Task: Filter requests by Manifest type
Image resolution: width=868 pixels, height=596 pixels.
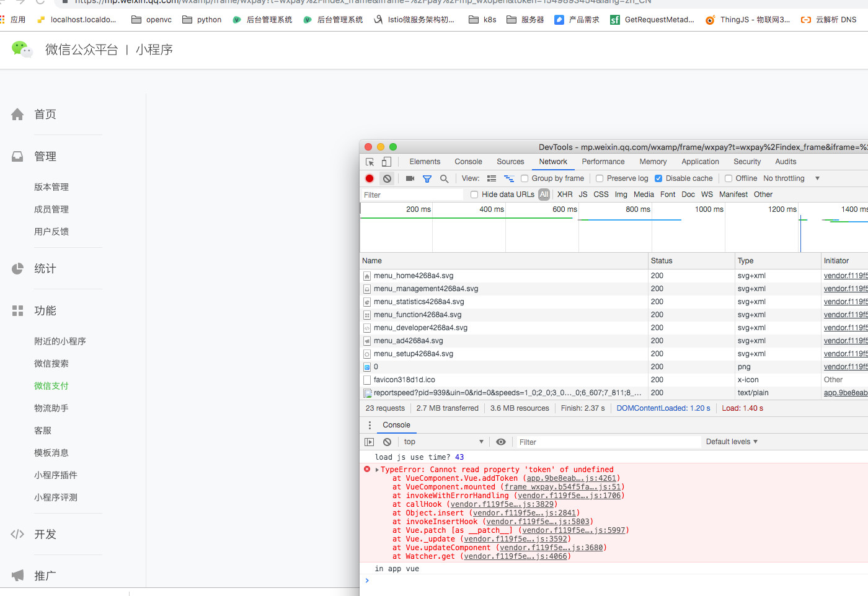Action: point(733,195)
